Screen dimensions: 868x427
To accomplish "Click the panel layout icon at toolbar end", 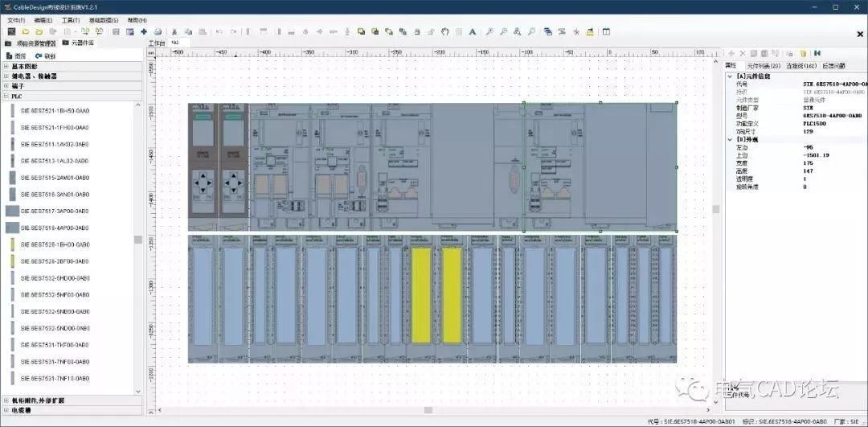I will point(606,31).
